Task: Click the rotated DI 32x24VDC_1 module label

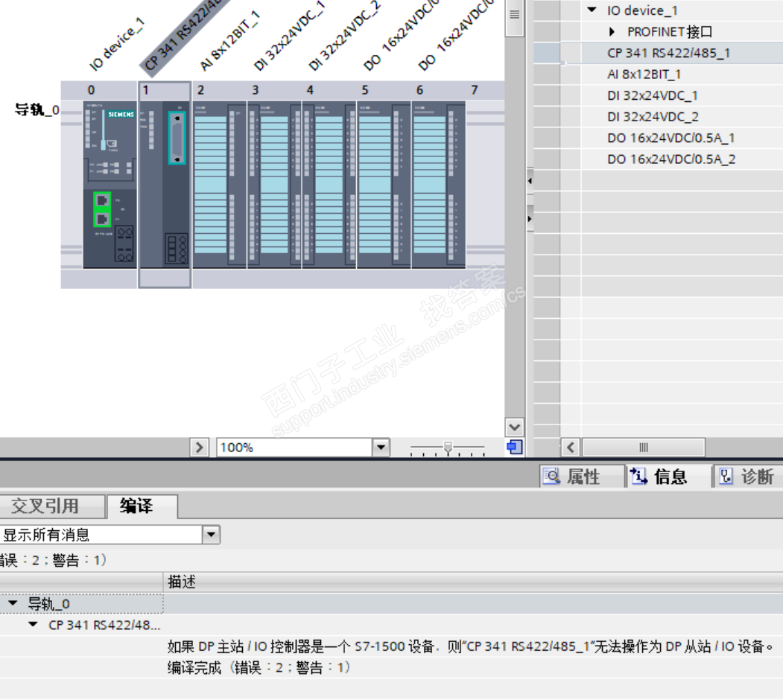Action: 289,36
